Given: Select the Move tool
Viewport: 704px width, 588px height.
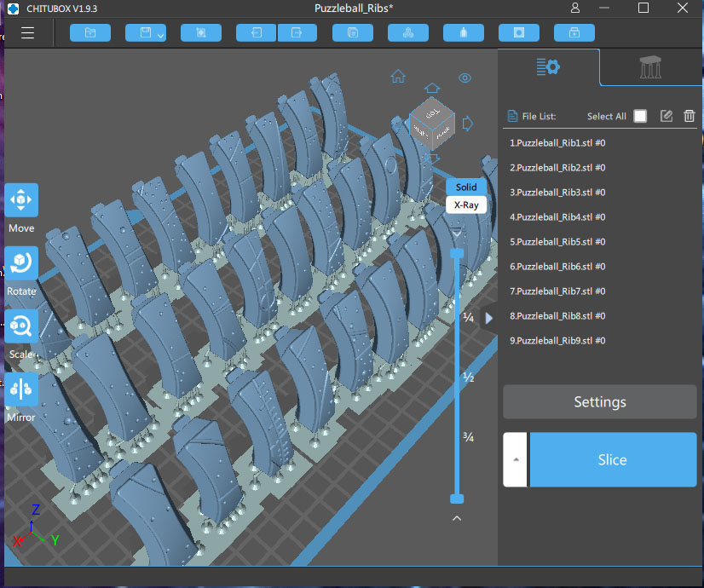Looking at the screenshot, I should pyautogui.click(x=21, y=201).
